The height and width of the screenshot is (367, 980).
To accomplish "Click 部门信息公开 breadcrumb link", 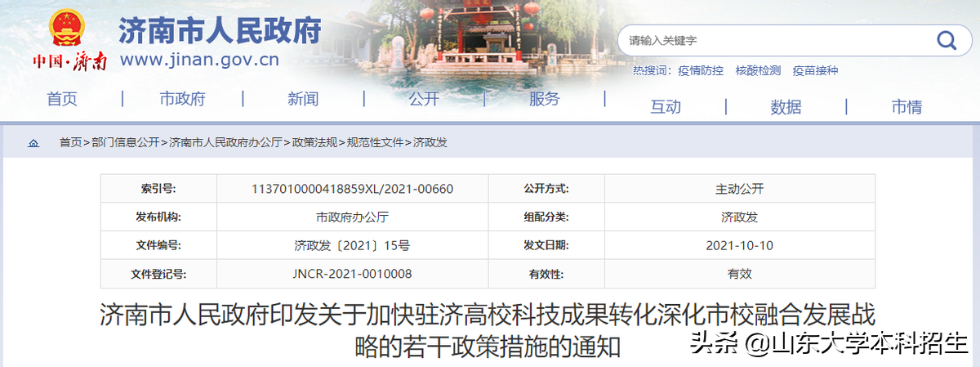I will click(x=126, y=142).
